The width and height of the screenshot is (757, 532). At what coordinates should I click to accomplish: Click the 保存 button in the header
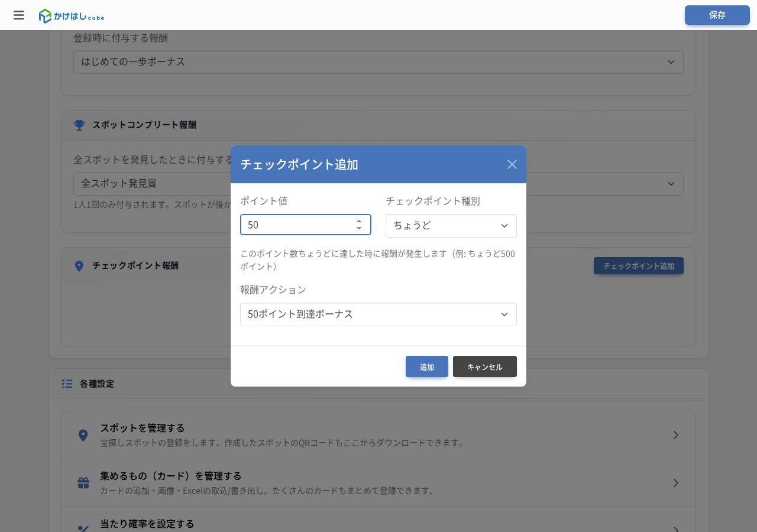[717, 15]
